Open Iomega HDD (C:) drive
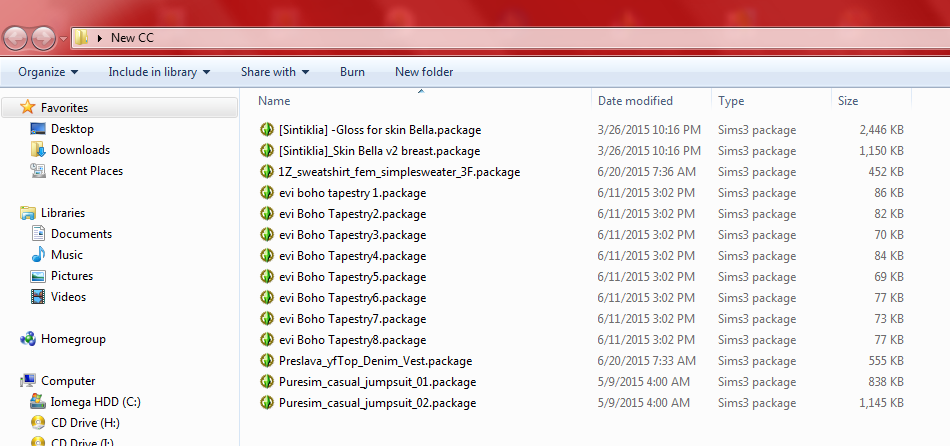This screenshot has width=950, height=446. 96,402
